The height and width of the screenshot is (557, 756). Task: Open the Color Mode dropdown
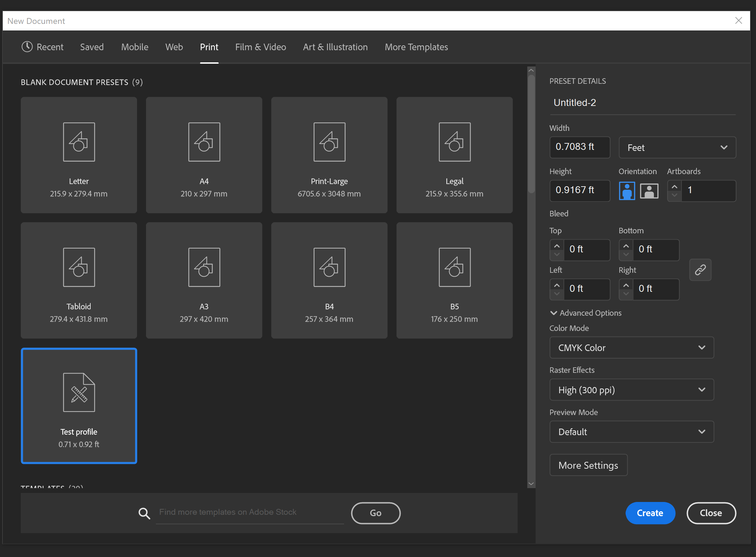click(631, 348)
